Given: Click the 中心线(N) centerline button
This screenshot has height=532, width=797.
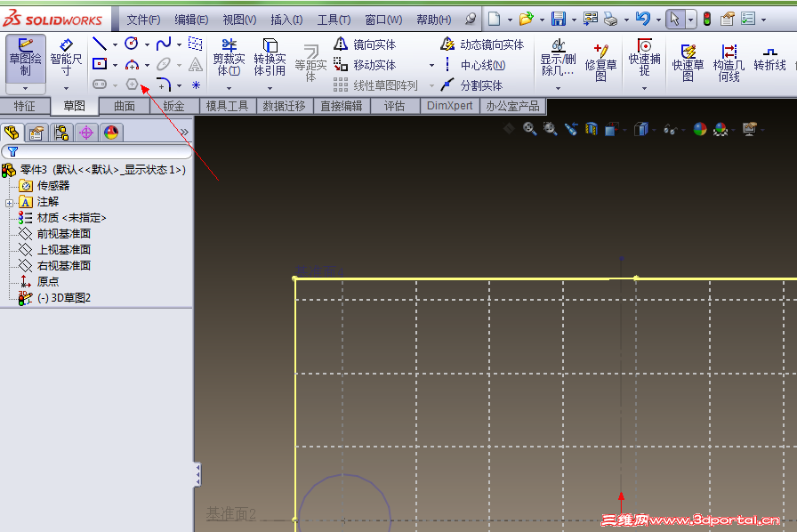Looking at the screenshot, I should click(473, 65).
